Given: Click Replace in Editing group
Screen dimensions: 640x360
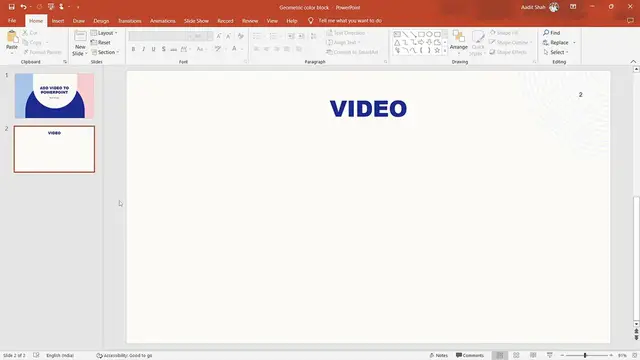Looking at the screenshot, I should (x=556, y=42).
